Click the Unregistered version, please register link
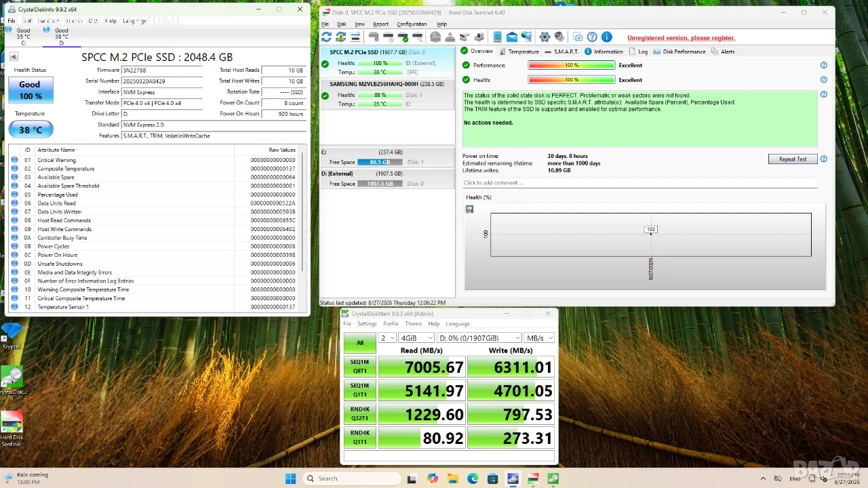The height and width of the screenshot is (488, 868). [x=681, y=38]
